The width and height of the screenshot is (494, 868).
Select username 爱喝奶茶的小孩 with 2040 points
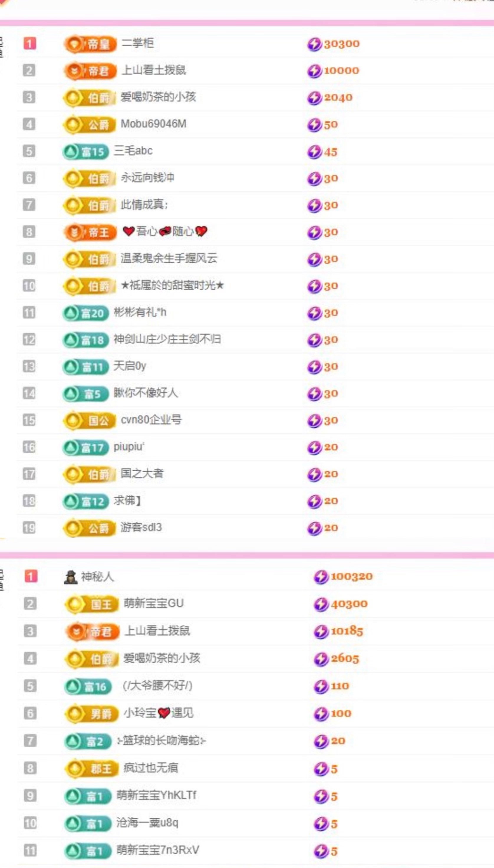(x=159, y=97)
